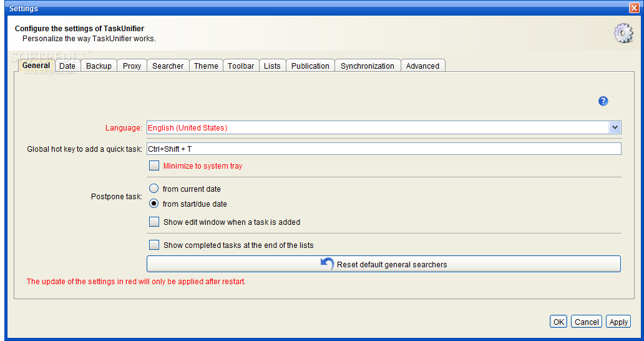Click the settings gear icon in header
This screenshot has width=644, height=341.
623,33
